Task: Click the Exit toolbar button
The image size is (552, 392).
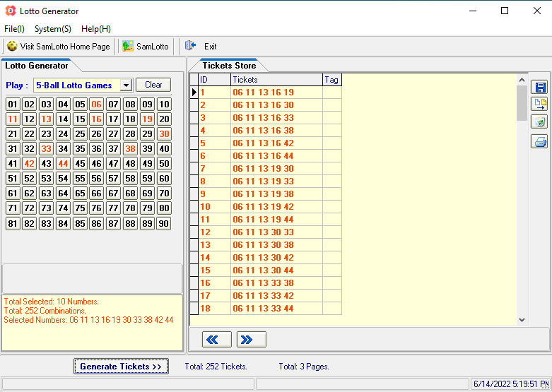Action: click(x=201, y=47)
